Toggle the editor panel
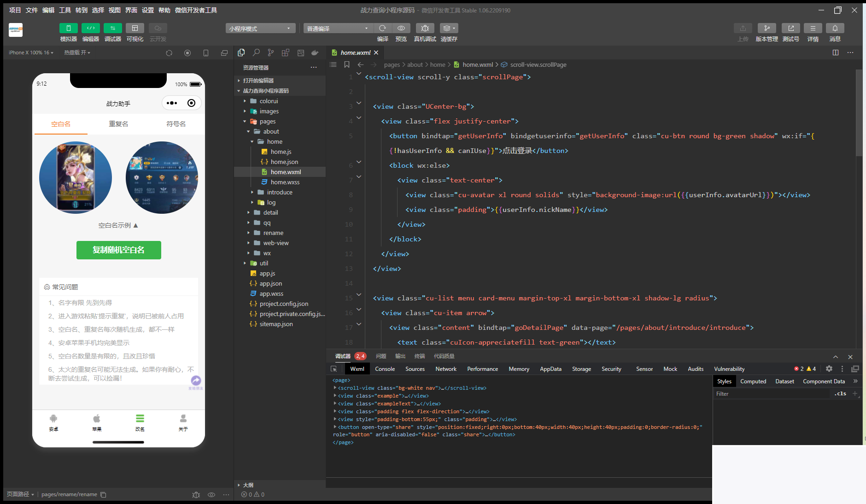This screenshot has height=504, width=866. [91, 29]
